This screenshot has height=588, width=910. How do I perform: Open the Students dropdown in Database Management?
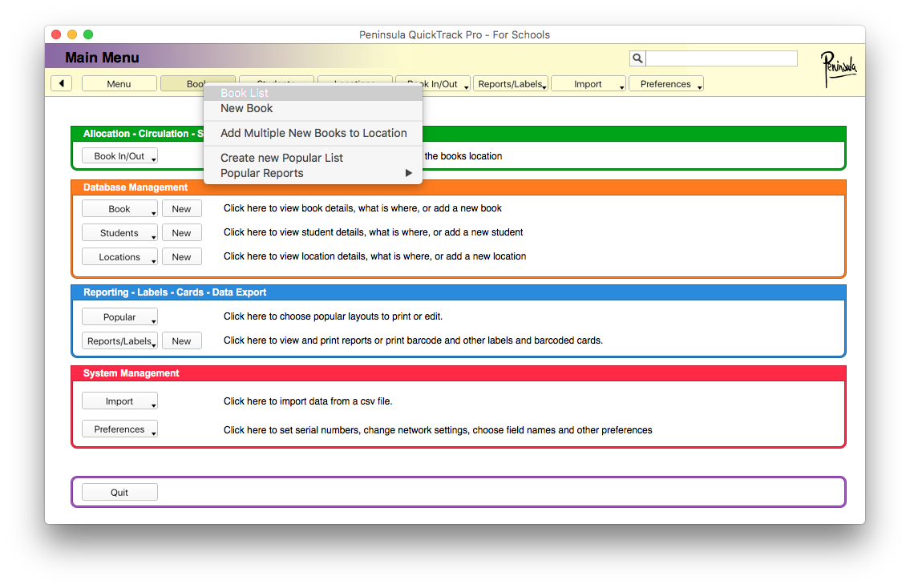tap(119, 232)
